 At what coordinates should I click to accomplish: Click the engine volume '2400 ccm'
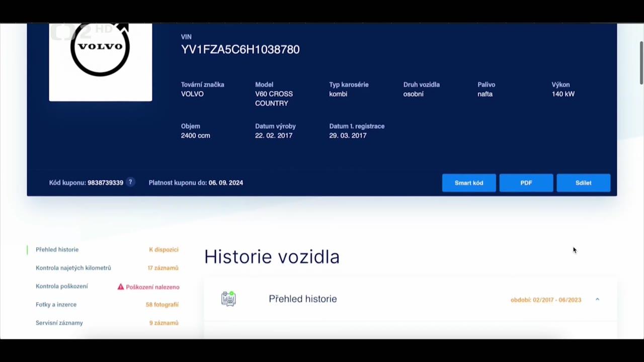coord(196,136)
